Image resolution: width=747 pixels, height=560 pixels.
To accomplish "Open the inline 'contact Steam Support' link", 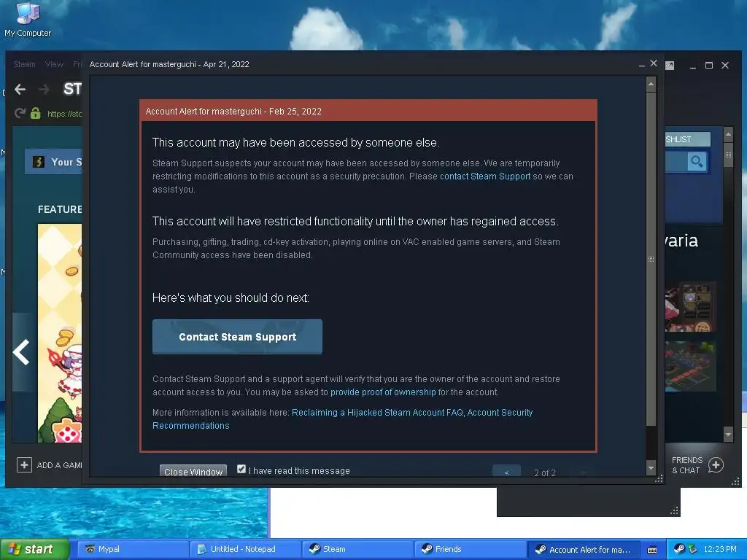I will [x=485, y=176].
